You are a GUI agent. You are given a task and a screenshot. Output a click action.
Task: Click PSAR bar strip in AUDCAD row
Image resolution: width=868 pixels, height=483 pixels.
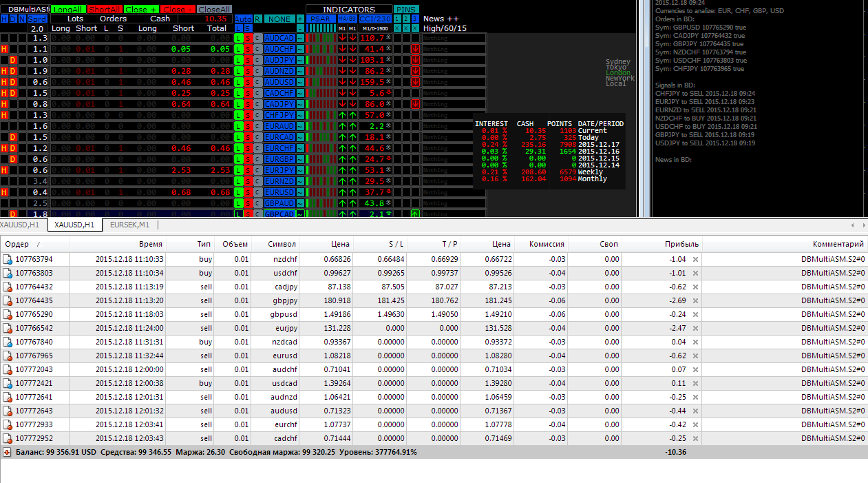click(x=321, y=38)
